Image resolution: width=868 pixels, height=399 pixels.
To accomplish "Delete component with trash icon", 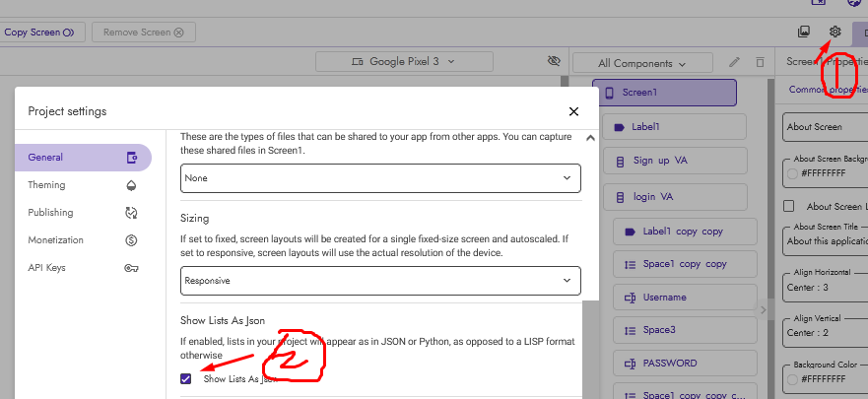I will (x=760, y=62).
